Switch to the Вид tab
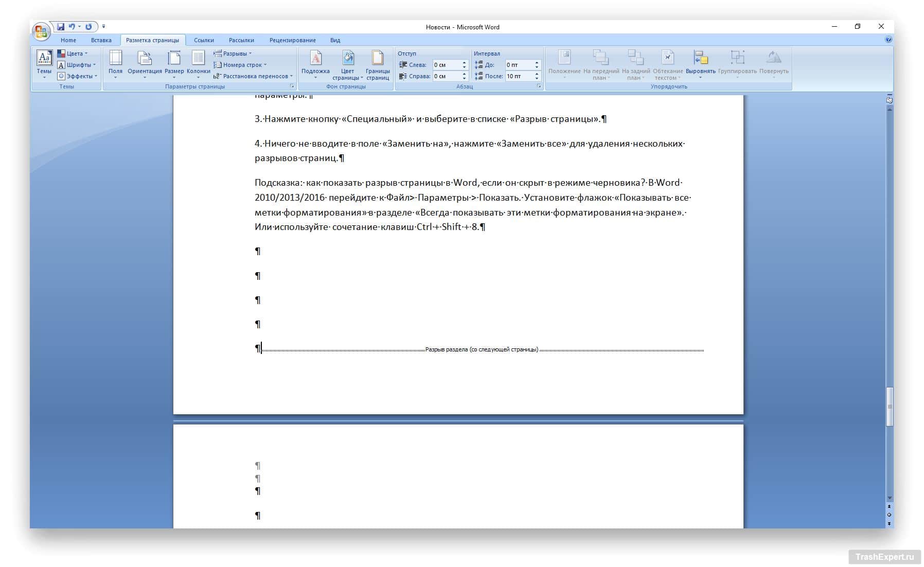This screenshot has width=924, height=567. (x=335, y=40)
